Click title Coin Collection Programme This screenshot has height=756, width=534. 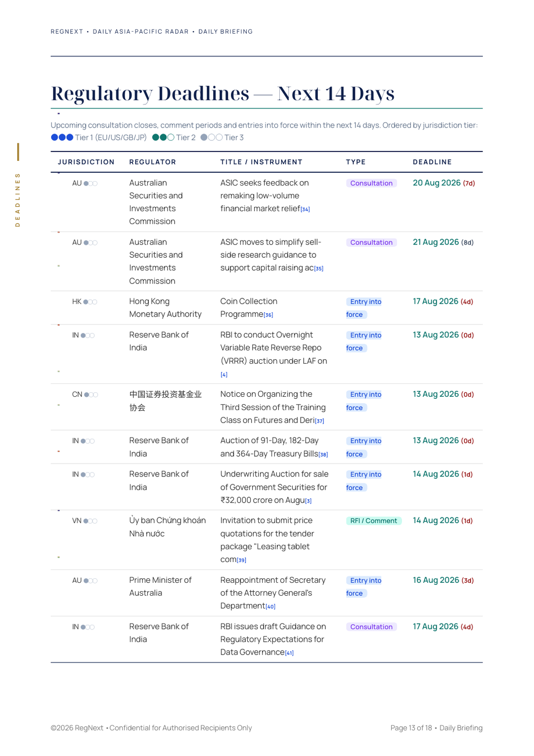click(x=249, y=308)
